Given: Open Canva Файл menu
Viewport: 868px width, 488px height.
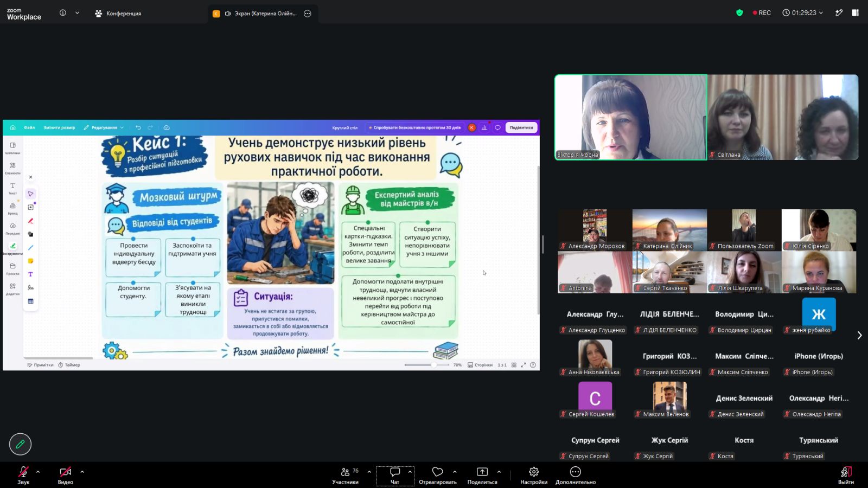Looking at the screenshot, I should [29, 127].
